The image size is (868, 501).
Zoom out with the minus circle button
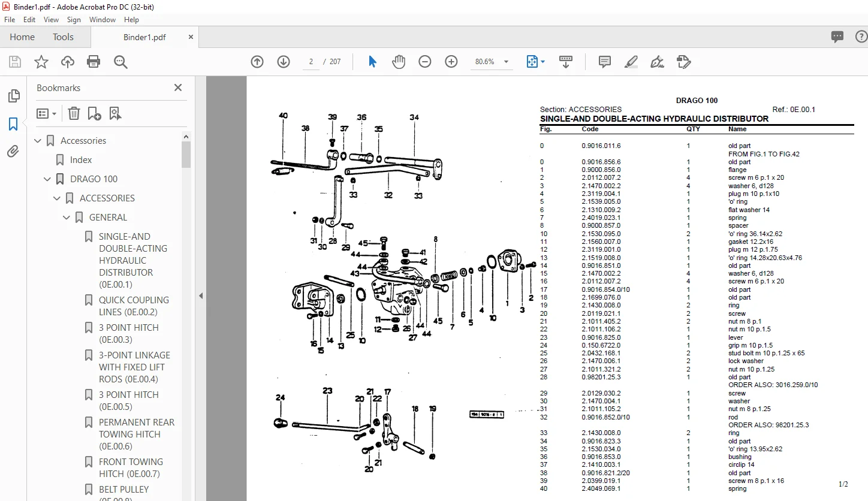425,62
